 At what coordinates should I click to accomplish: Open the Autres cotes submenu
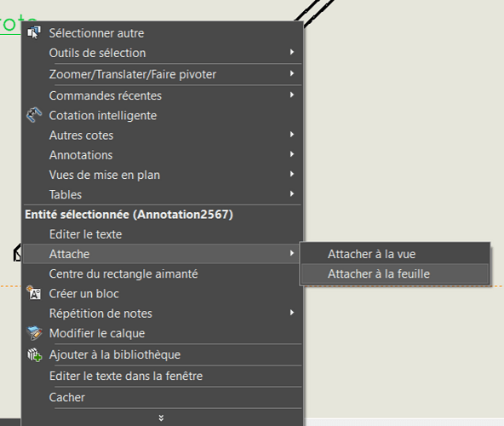[162, 135]
